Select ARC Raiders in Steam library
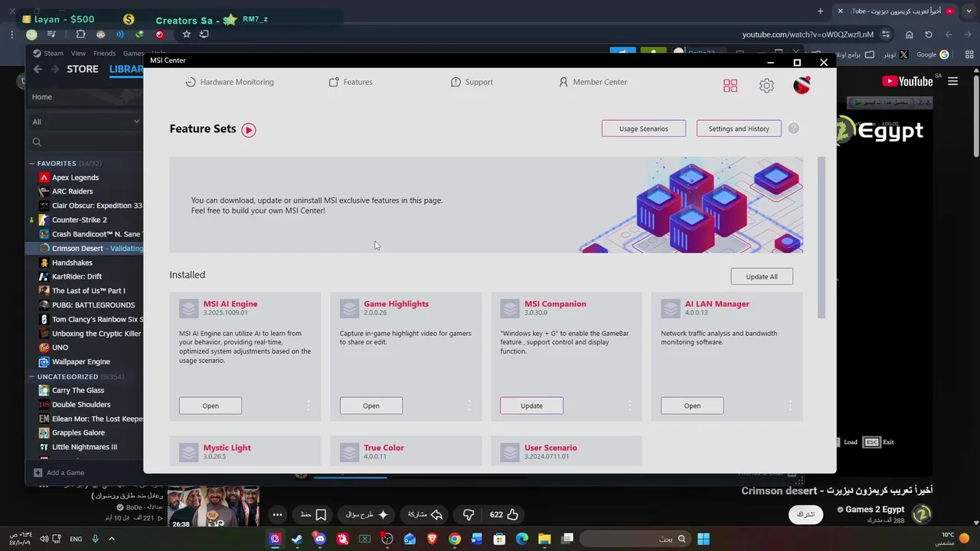Image resolution: width=980 pixels, height=551 pixels. pos(72,191)
